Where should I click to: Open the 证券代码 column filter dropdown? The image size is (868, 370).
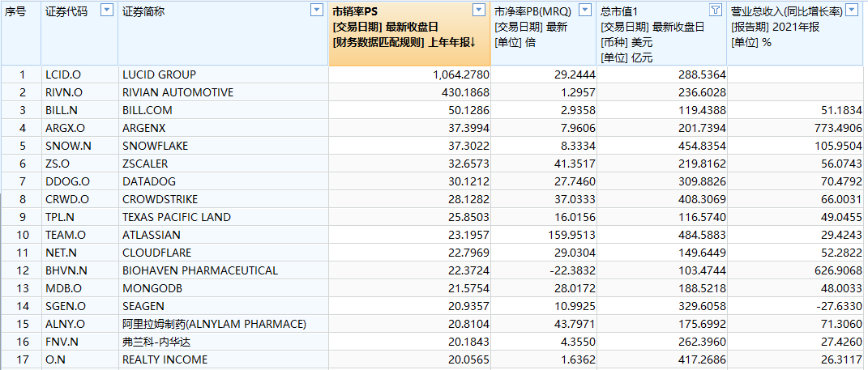coord(106,10)
